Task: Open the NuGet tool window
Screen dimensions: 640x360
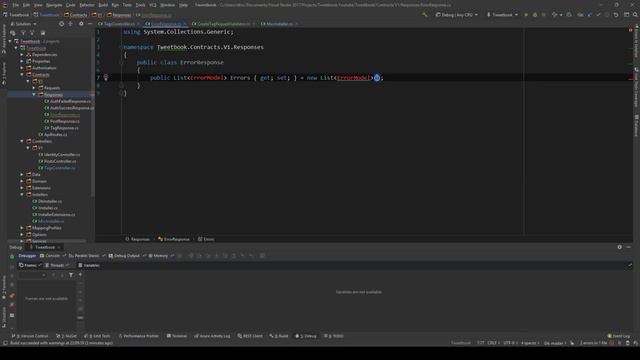Action: click(66, 336)
